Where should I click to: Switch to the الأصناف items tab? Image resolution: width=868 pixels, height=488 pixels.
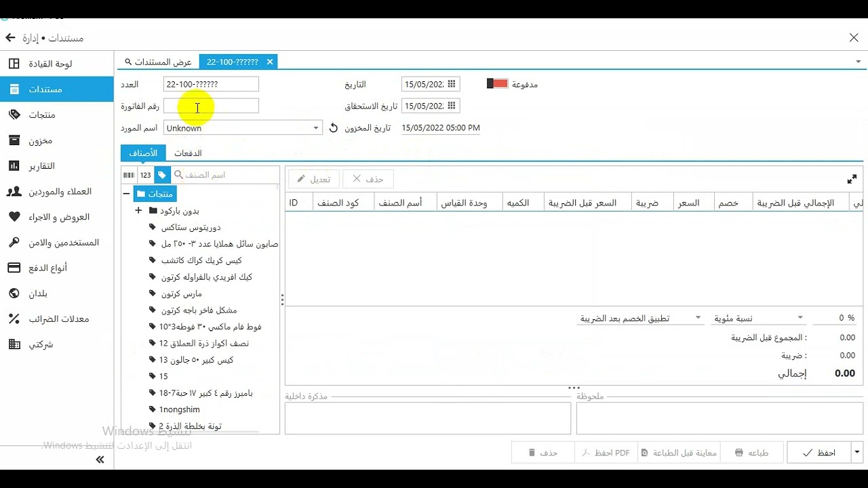[143, 153]
